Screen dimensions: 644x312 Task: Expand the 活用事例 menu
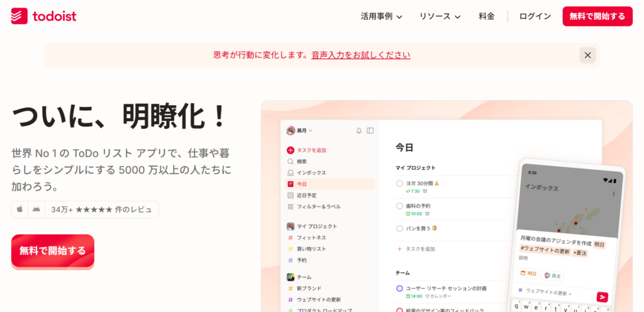pos(381,16)
